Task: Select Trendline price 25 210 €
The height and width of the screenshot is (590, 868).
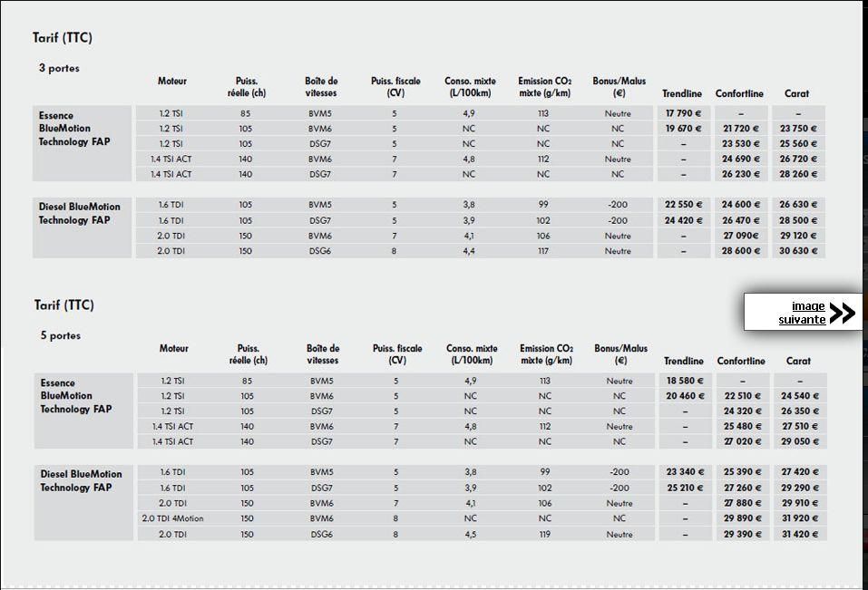Action: pyautogui.click(x=686, y=488)
